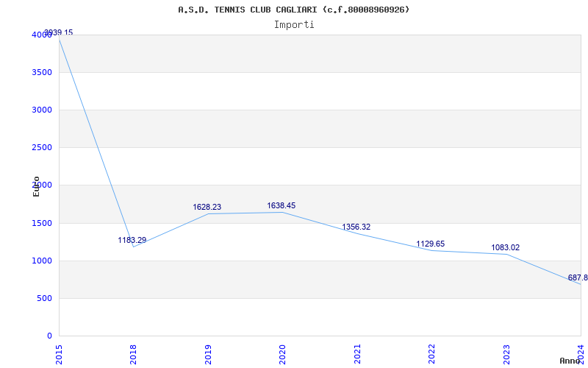Click the 1129.65 data point label
Viewport: 588px width, 368px height.
(431, 244)
